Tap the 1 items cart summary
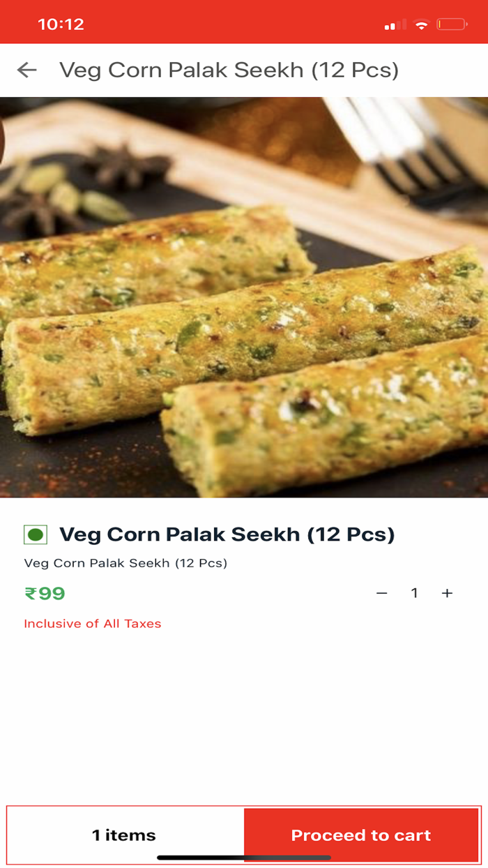 click(124, 835)
